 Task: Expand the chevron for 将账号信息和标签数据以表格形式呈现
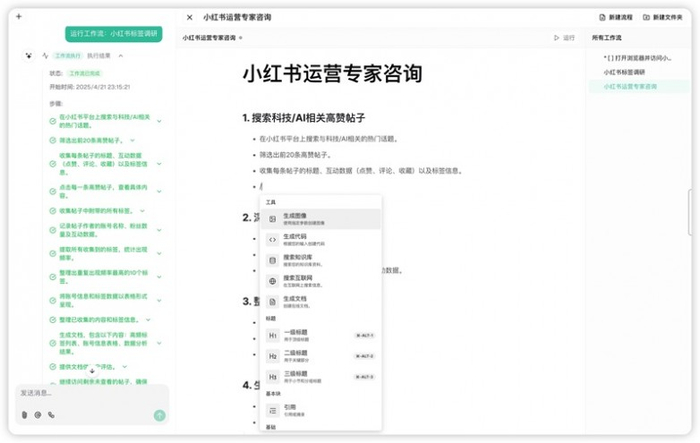coord(159,301)
